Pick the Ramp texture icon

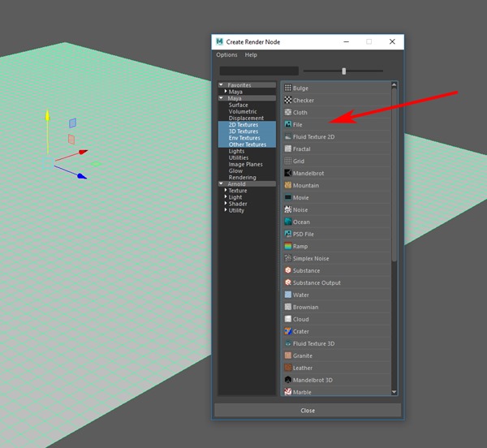tap(288, 246)
